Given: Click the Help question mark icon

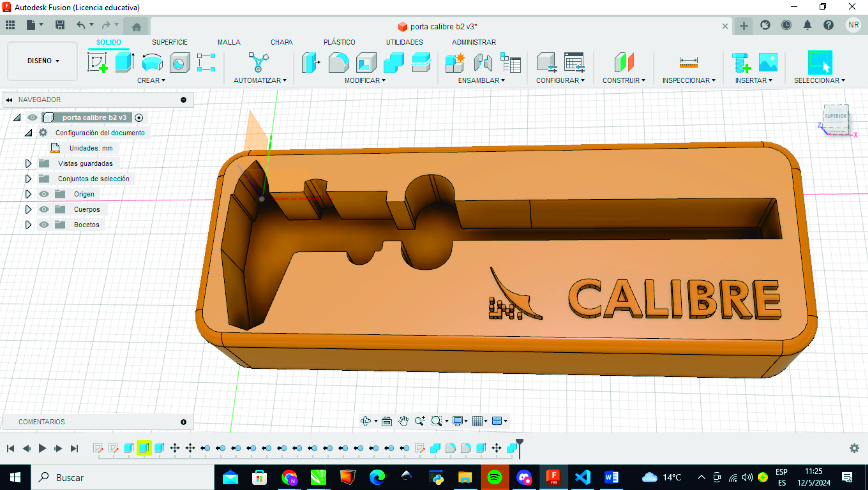Looking at the screenshot, I should coord(829,25).
